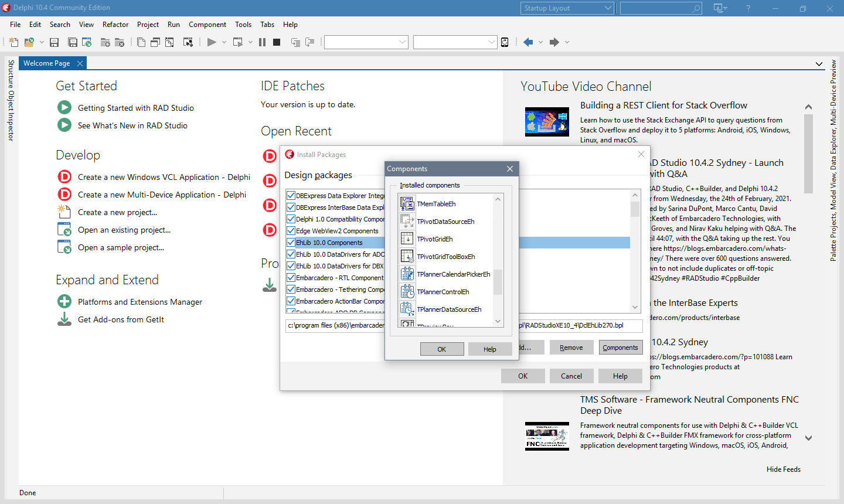
Task: Toggle the Edge WebView2 Components checkbox
Action: coord(291,231)
